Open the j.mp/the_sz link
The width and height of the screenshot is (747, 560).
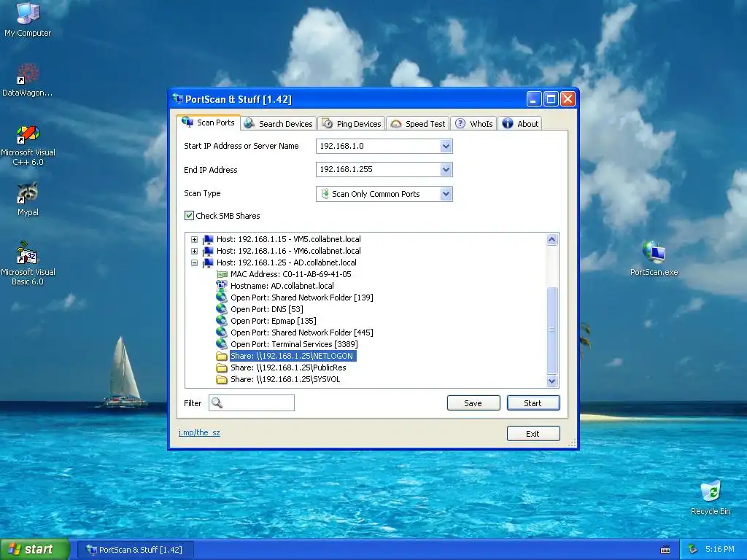tap(199, 432)
